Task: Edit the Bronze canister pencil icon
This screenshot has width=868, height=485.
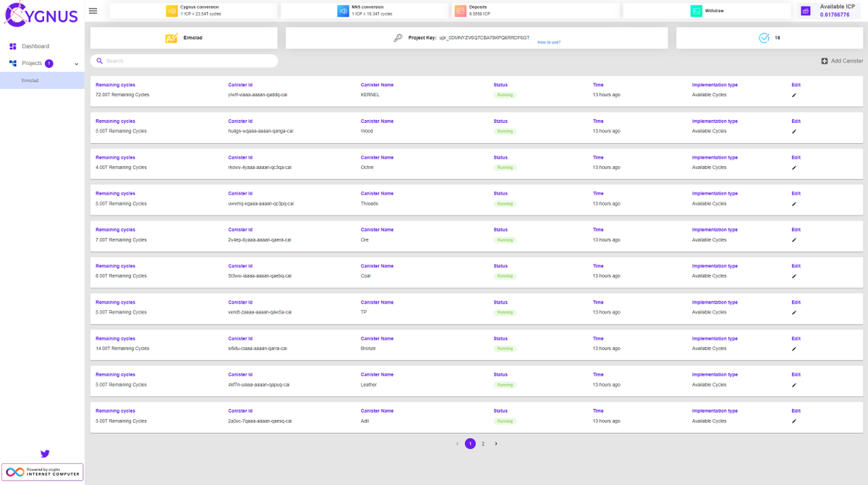Action: 794,348
